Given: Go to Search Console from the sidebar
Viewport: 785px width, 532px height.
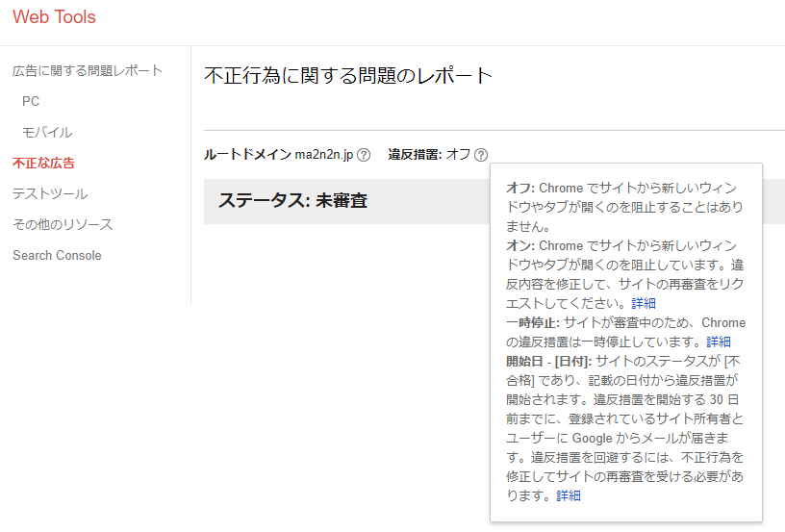Looking at the screenshot, I should pos(57,255).
